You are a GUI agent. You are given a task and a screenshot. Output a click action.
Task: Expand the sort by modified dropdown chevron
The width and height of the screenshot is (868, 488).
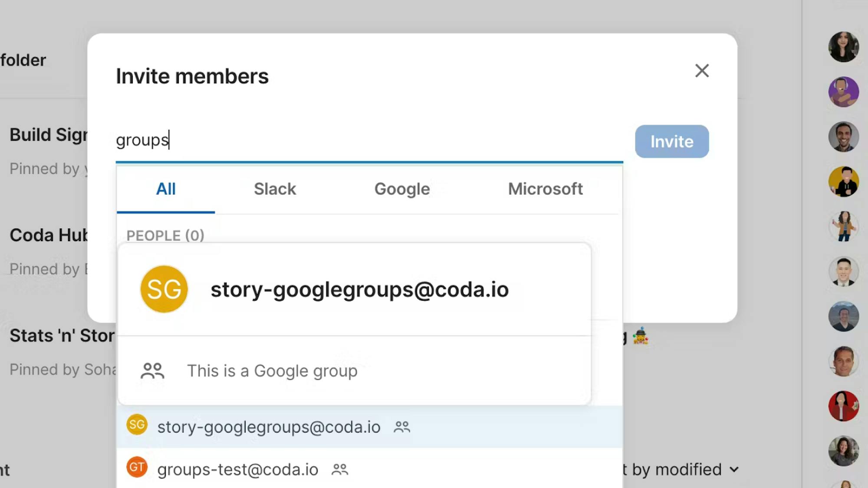point(734,469)
